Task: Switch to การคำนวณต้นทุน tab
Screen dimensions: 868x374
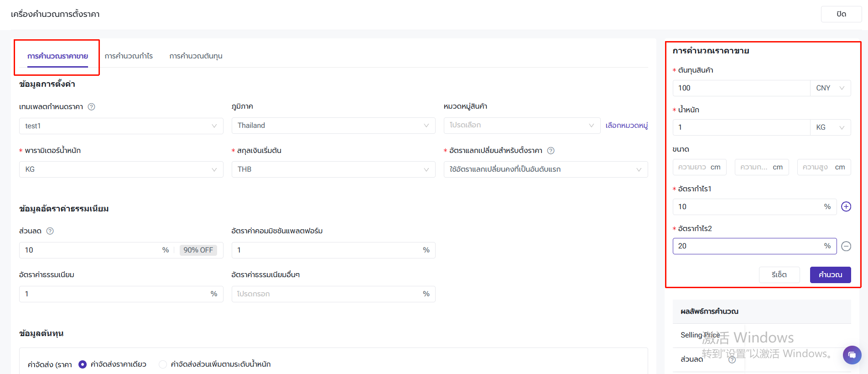Action: 196,56
